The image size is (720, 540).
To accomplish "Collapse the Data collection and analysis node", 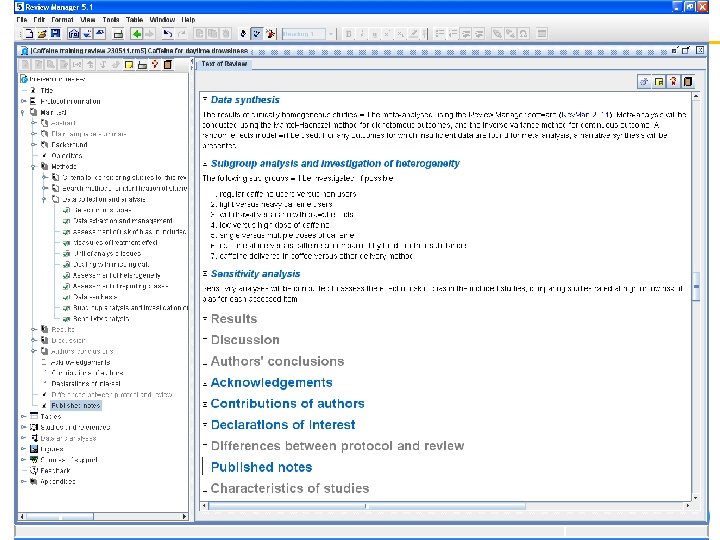I will click(44, 199).
